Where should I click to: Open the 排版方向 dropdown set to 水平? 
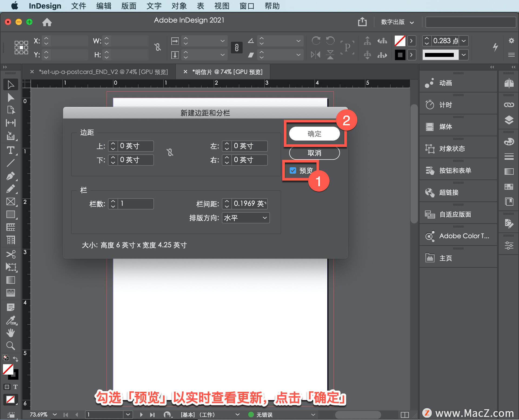[245, 218]
